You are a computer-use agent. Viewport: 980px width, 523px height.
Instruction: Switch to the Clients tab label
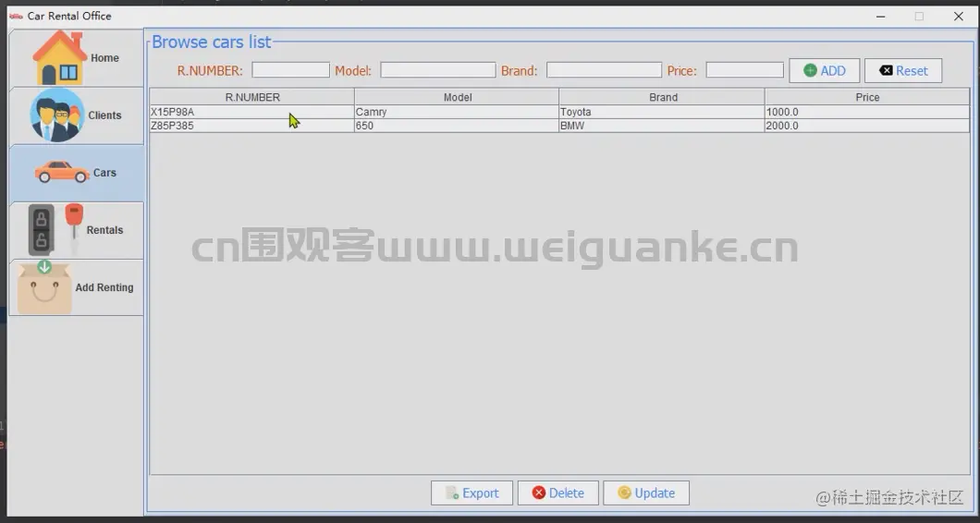point(105,116)
